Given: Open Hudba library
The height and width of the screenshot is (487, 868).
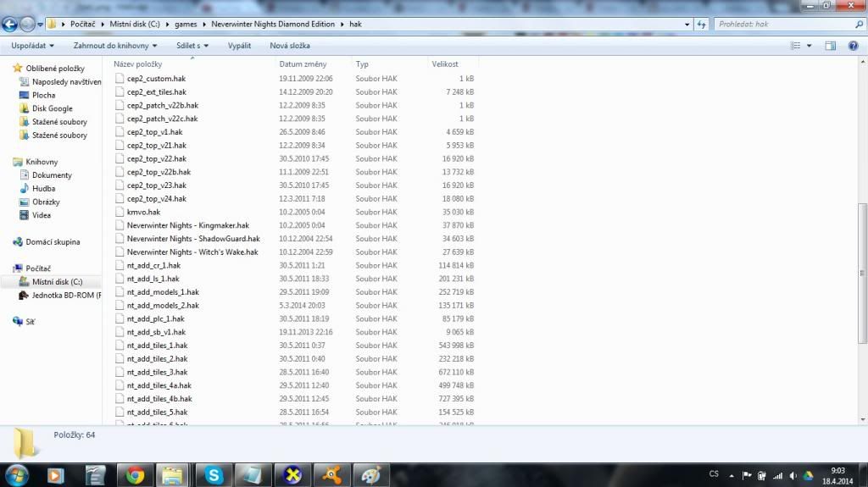Looking at the screenshot, I should click(43, 188).
